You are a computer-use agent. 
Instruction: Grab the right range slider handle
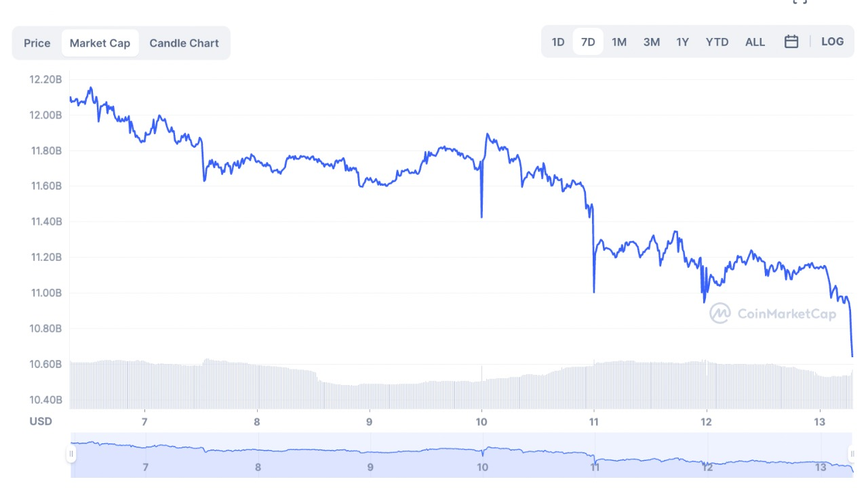pyautogui.click(x=852, y=454)
